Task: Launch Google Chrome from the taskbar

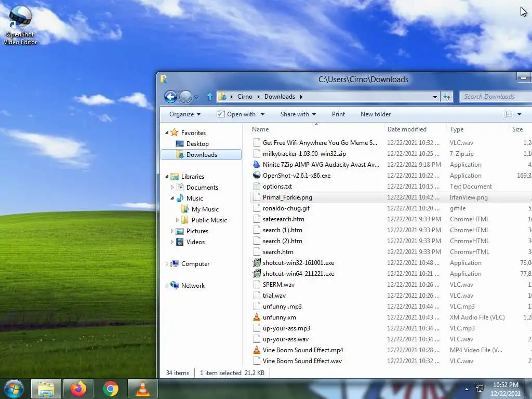Action: click(x=111, y=389)
